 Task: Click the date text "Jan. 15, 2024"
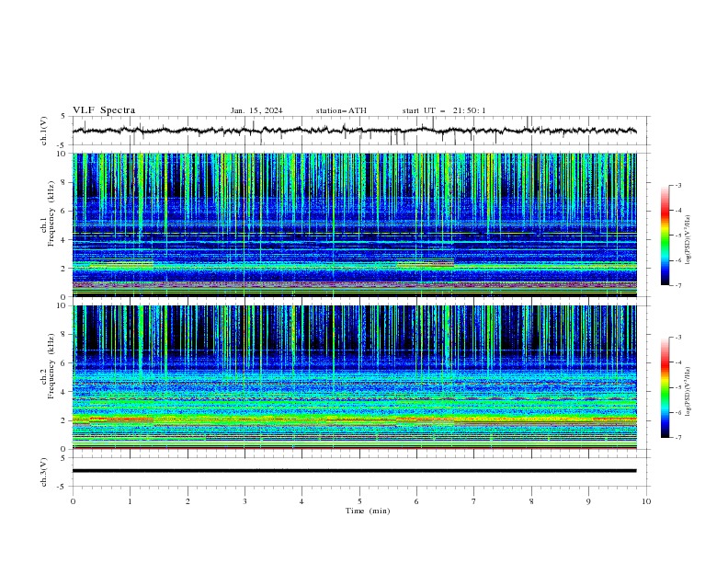256,110
